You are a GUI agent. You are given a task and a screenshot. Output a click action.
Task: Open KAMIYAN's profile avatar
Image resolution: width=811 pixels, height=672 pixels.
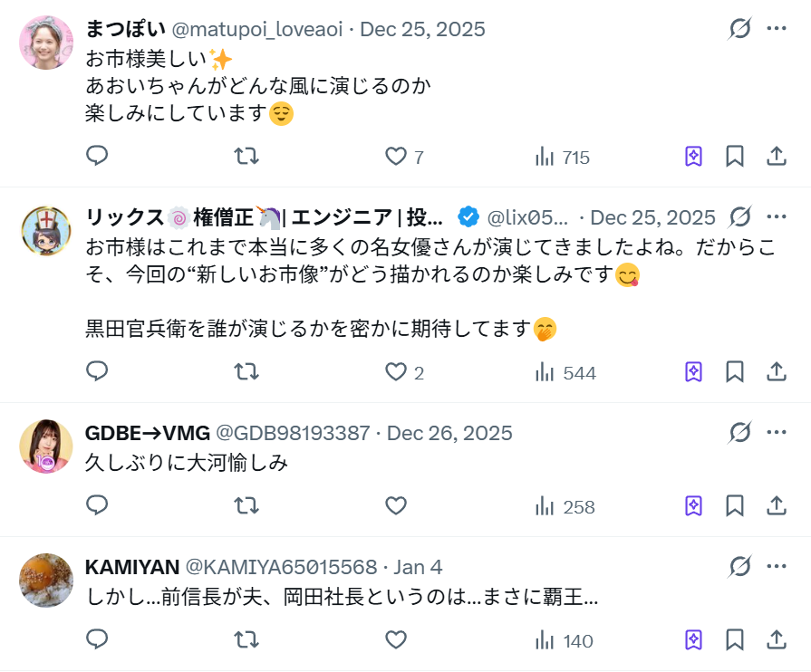pyautogui.click(x=45, y=580)
